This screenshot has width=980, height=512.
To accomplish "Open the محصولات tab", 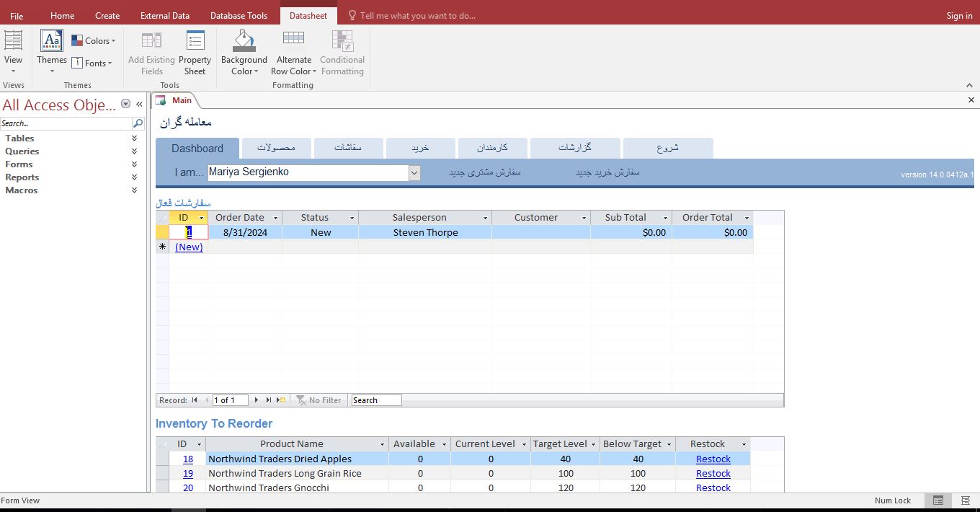I will pyautogui.click(x=277, y=148).
